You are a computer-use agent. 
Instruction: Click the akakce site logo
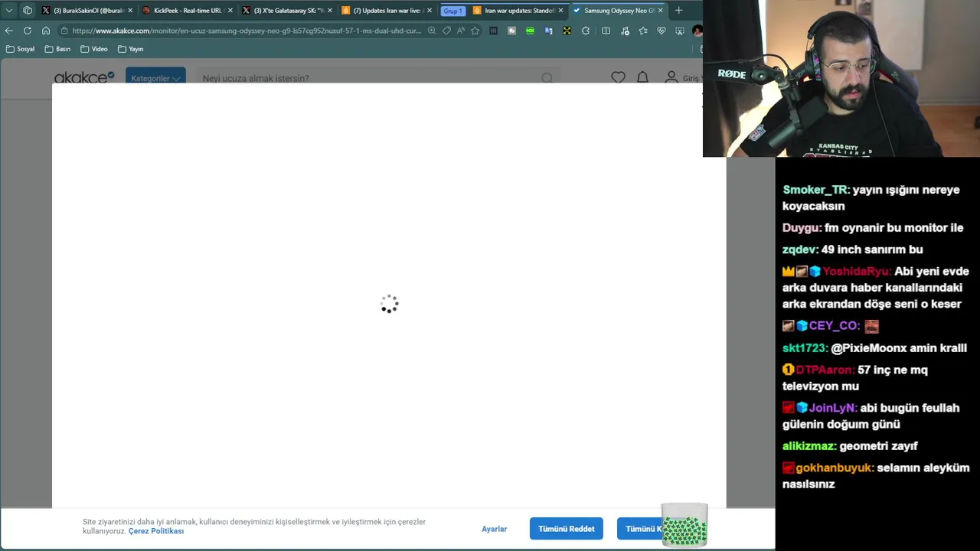click(84, 77)
